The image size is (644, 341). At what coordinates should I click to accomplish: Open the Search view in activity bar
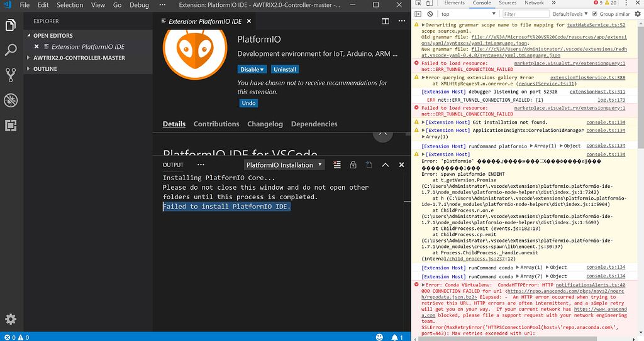pyautogui.click(x=11, y=50)
